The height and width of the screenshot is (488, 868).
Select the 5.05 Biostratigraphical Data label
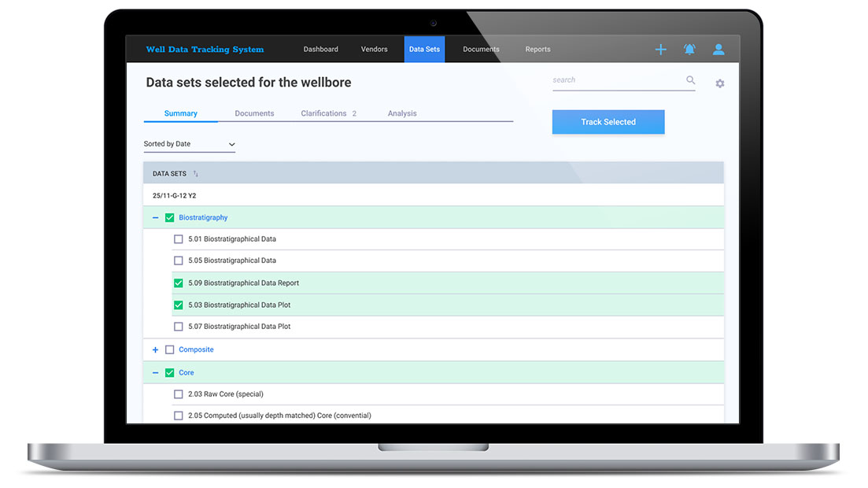(x=232, y=261)
